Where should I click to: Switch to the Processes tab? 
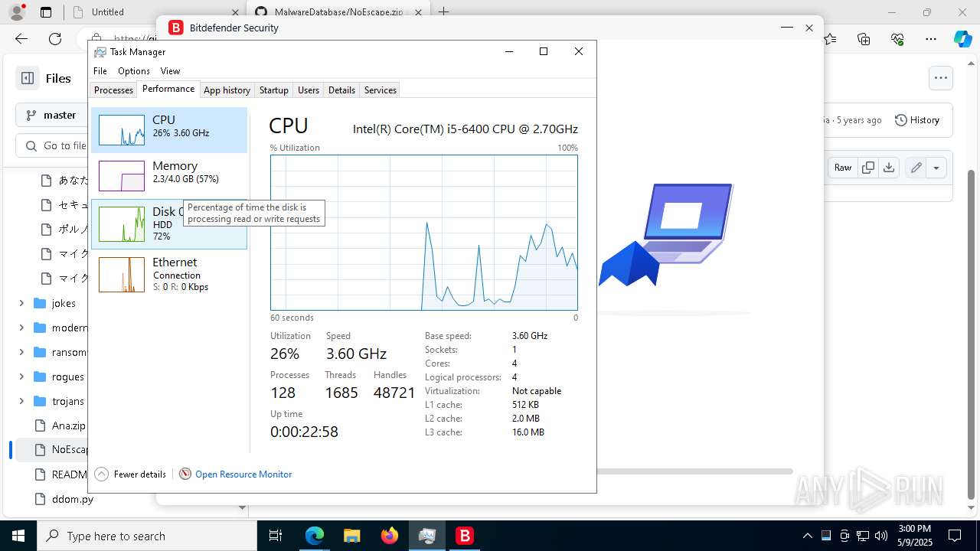[114, 90]
